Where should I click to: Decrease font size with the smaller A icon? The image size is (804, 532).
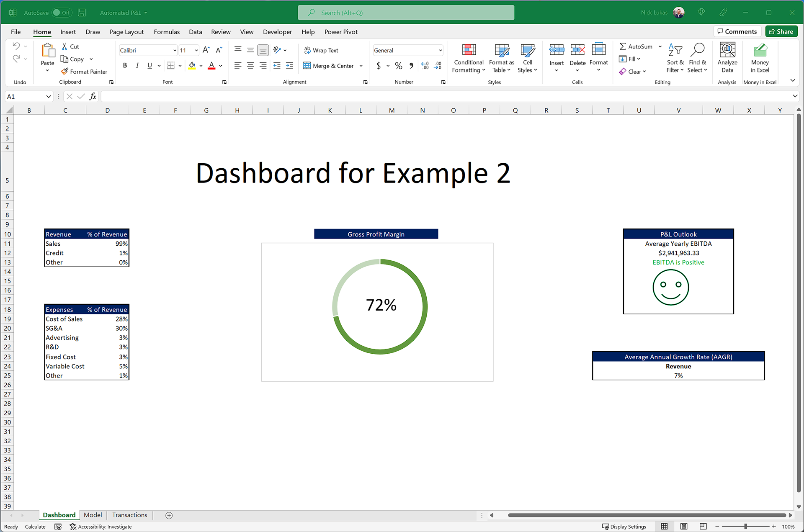219,50
